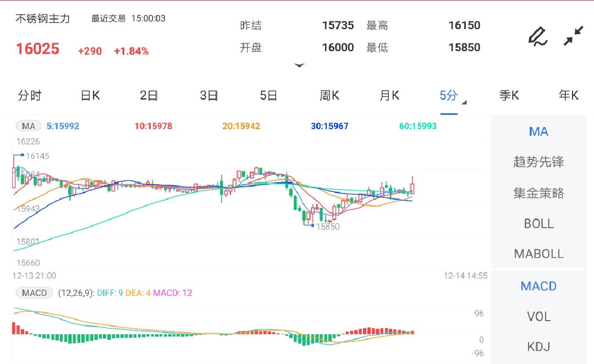Click the 最近交易 15:00:03 timestamp
The width and height of the screenshot is (594, 364).
[x=128, y=19]
